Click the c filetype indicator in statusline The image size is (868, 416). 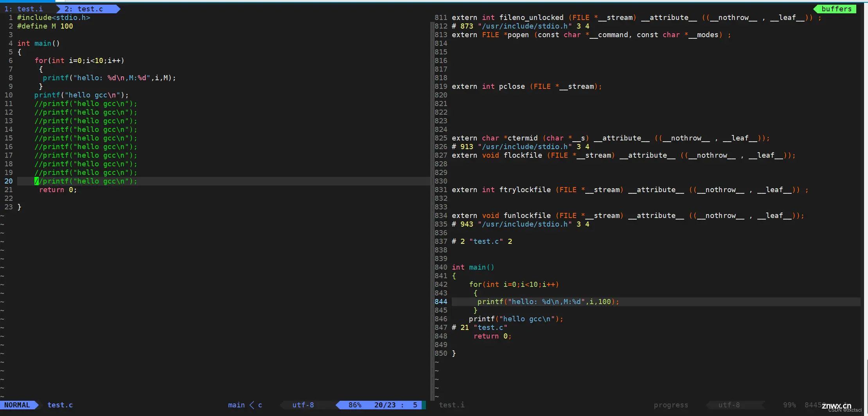(260, 405)
